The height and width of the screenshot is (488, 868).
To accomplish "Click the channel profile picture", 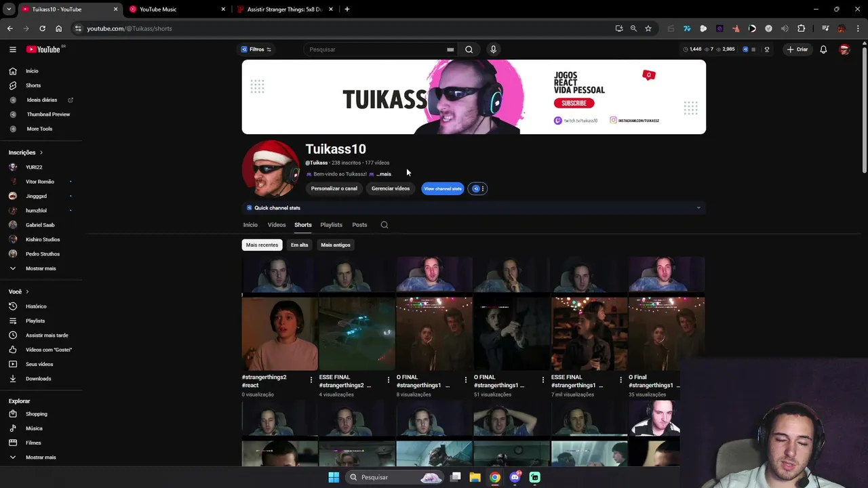I will pyautogui.click(x=271, y=169).
